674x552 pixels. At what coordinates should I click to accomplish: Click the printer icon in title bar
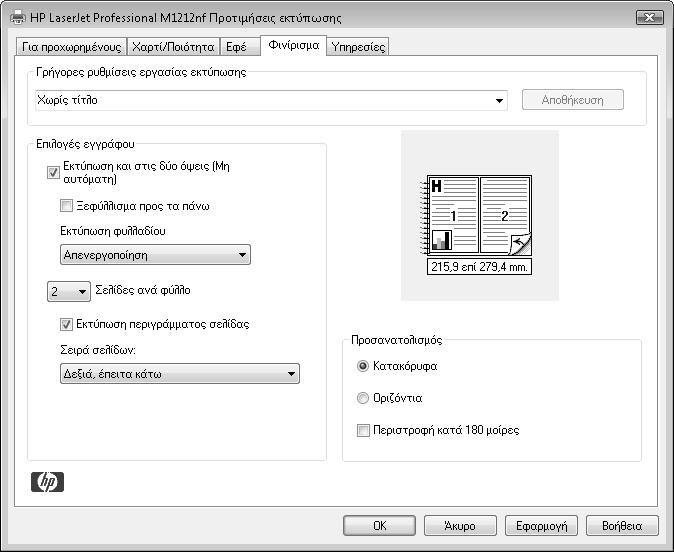18,18
